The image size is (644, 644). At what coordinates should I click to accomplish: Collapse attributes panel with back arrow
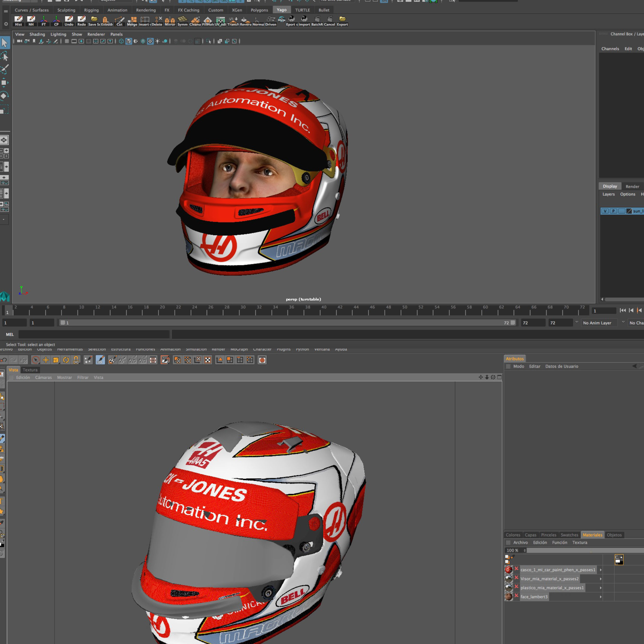(x=634, y=366)
